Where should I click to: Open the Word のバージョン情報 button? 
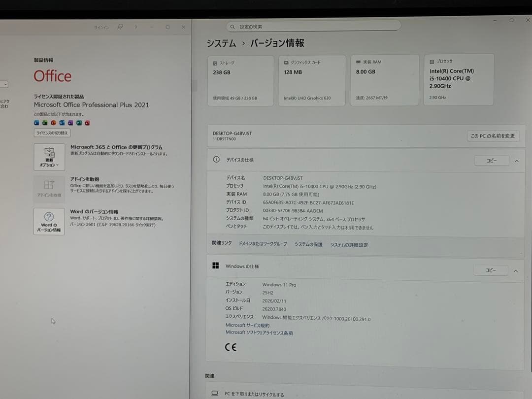coord(49,222)
